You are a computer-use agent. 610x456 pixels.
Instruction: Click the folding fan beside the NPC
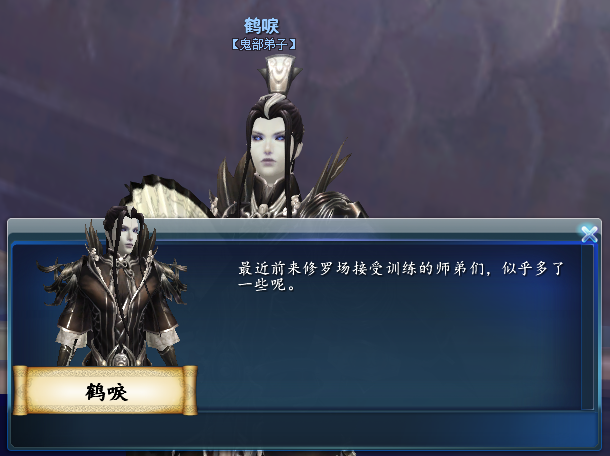point(165,196)
